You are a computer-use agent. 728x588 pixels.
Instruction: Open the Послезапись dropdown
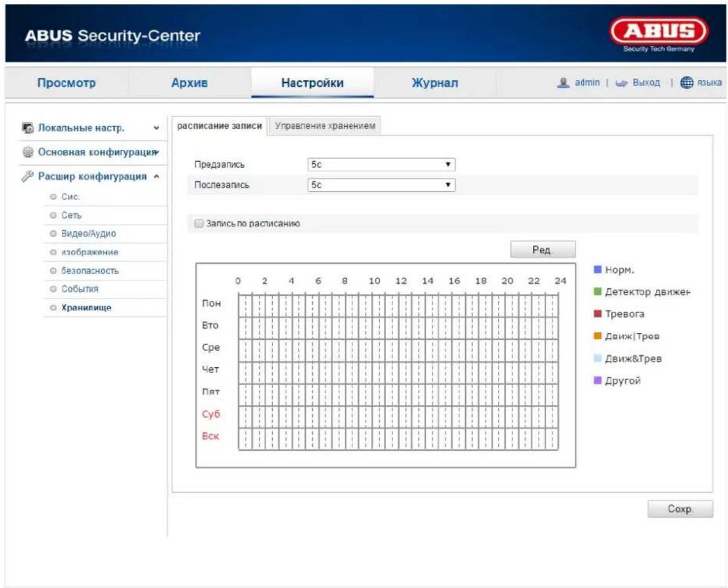(x=381, y=185)
